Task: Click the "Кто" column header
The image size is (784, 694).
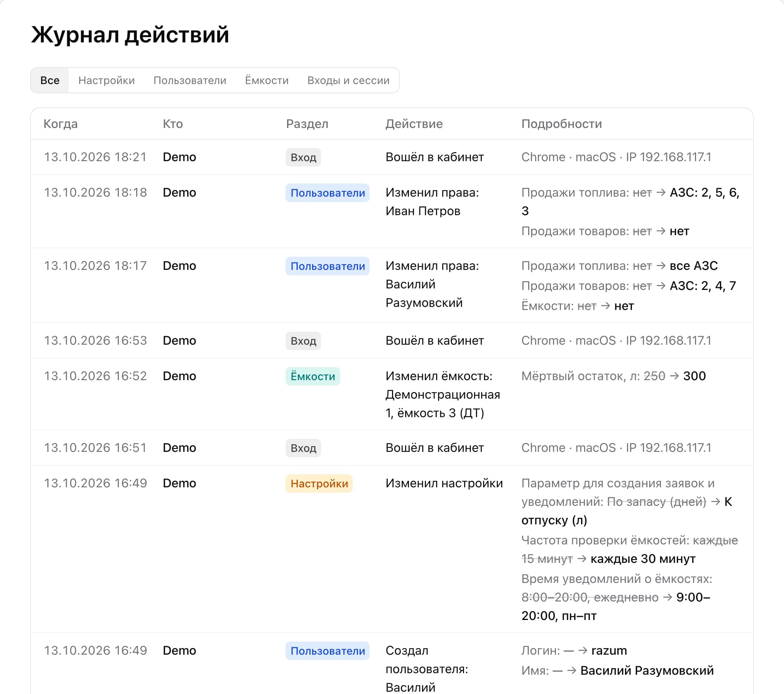Action: (x=172, y=124)
